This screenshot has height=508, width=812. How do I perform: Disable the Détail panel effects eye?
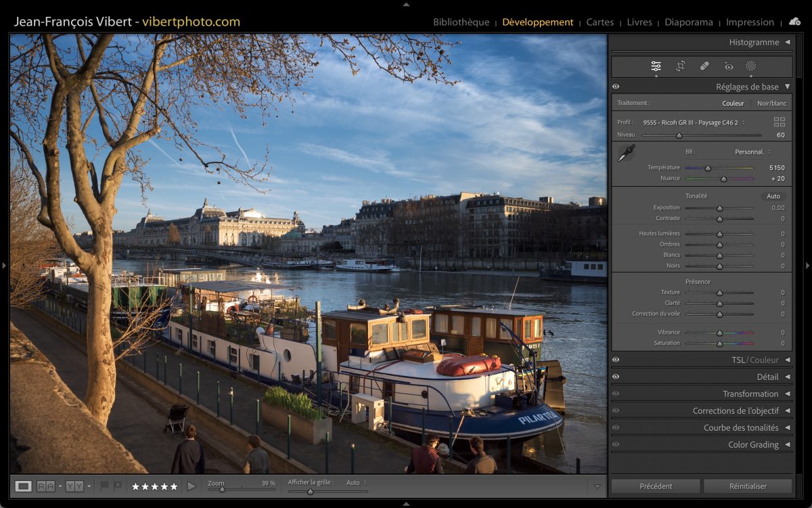616,377
